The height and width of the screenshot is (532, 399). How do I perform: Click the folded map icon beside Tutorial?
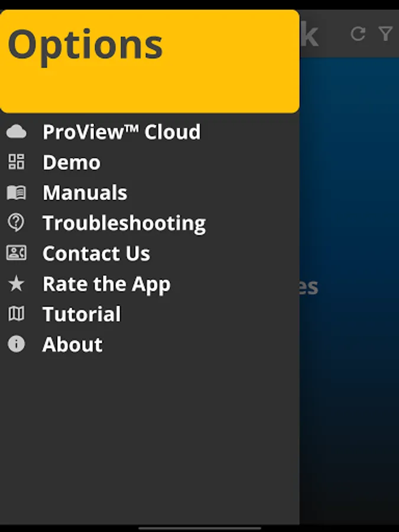tap(17, 313)
